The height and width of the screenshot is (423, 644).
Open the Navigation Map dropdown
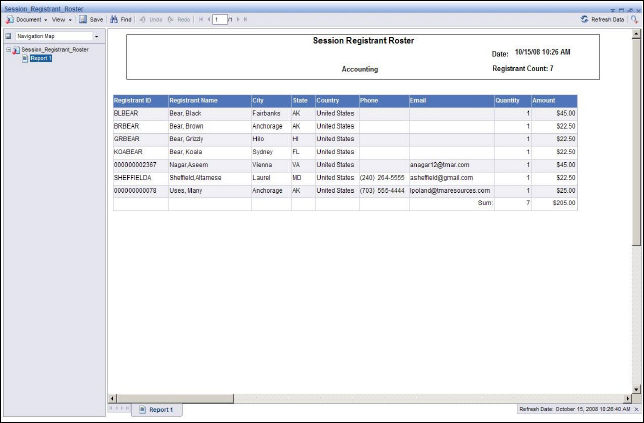[x=96, y=36]
